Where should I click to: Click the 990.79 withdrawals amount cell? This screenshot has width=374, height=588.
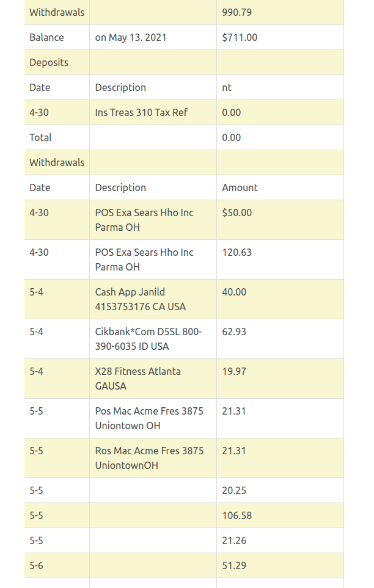pos(237,12)
